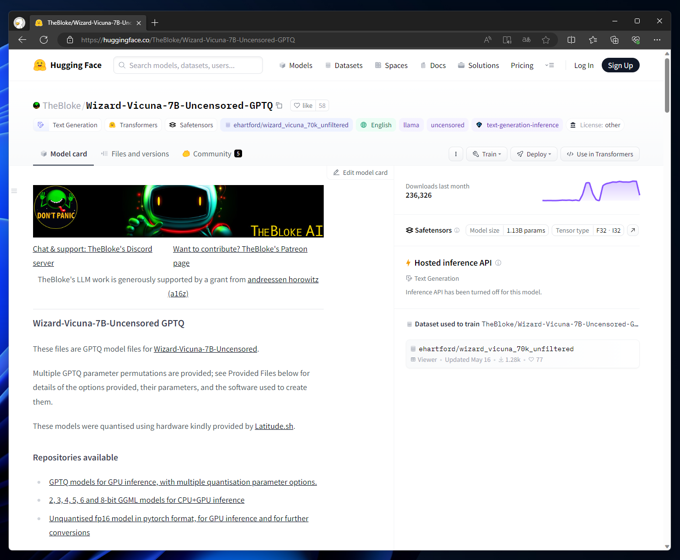Click the downloads last month chart

click(x=591, y=191)
